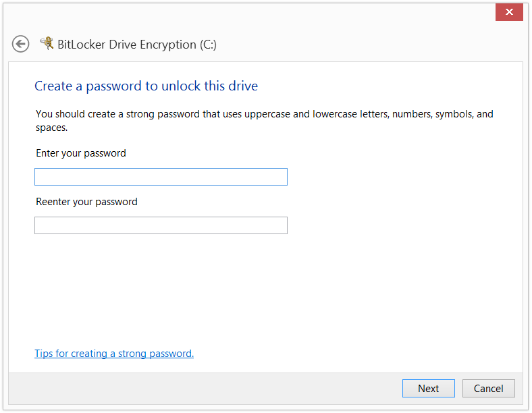Click the Reenter your password label
Image resolution: width=532 pixels, height=413 pixels.
87,202
